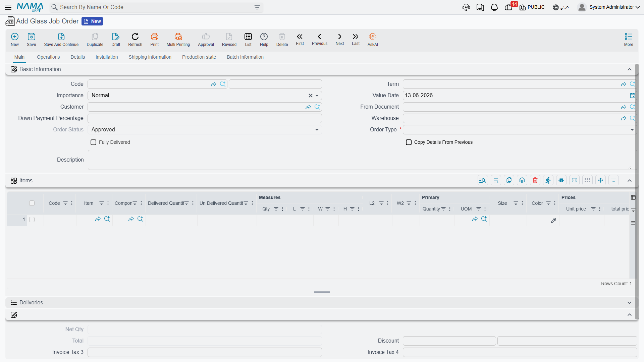Screen dimensions: 644x362
Task: Select the Main tab
Action: 19,57
